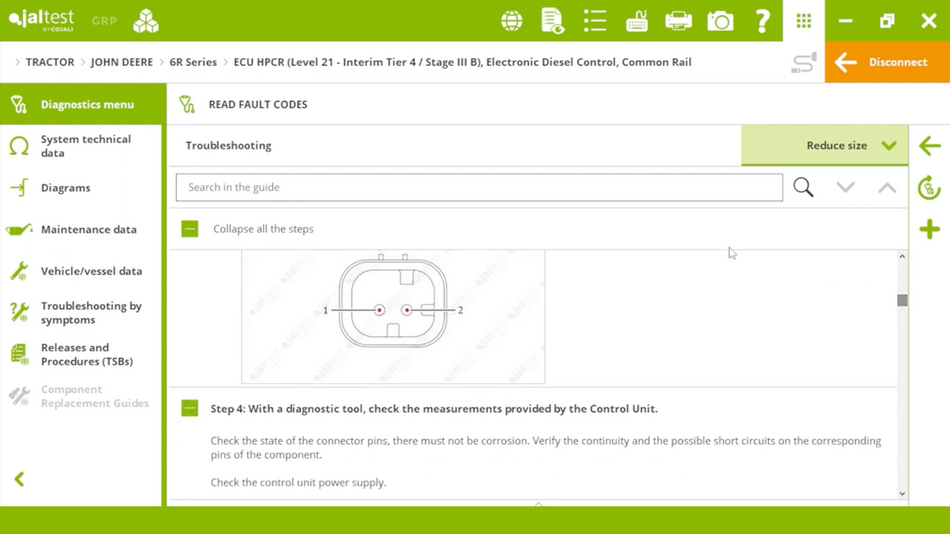
Task: Collapse all the steps using minus box
Action: coord(190,229)
